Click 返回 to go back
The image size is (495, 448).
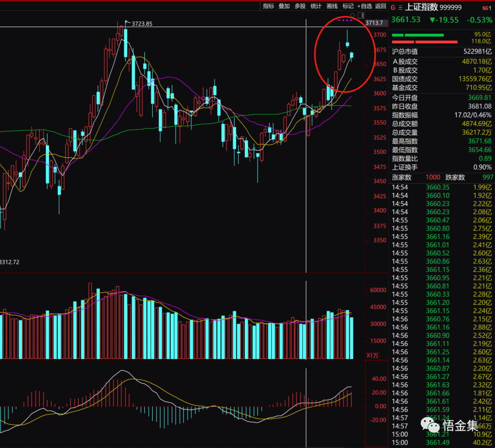click(x=381, y=6)
